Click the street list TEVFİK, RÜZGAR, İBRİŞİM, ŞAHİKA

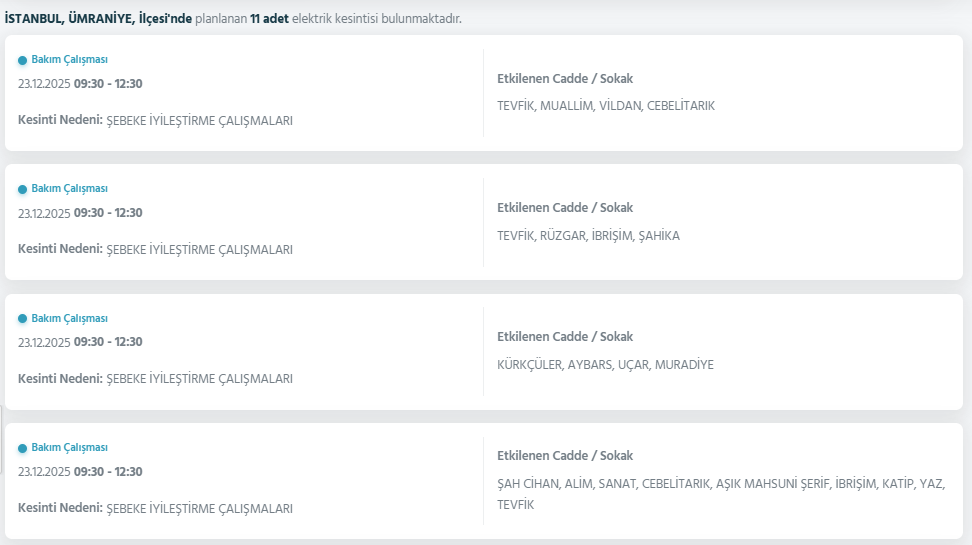[x=588, y=236]
